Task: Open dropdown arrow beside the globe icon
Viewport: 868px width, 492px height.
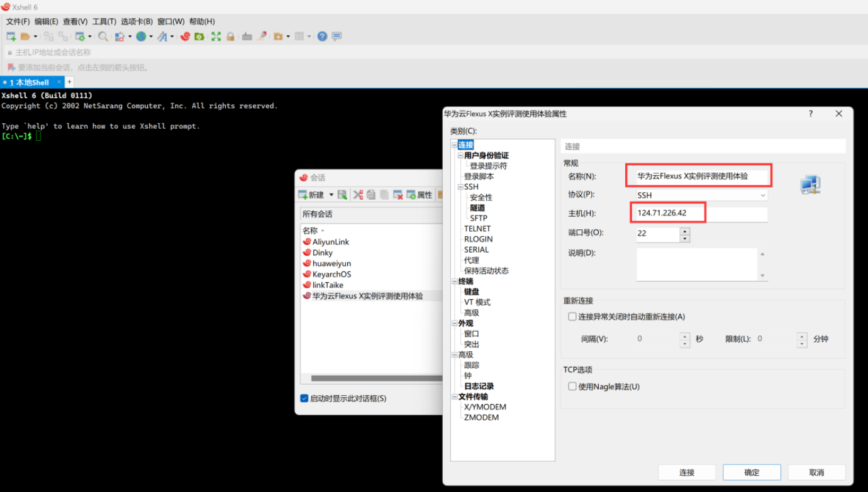Action: [x=151, y=36]
